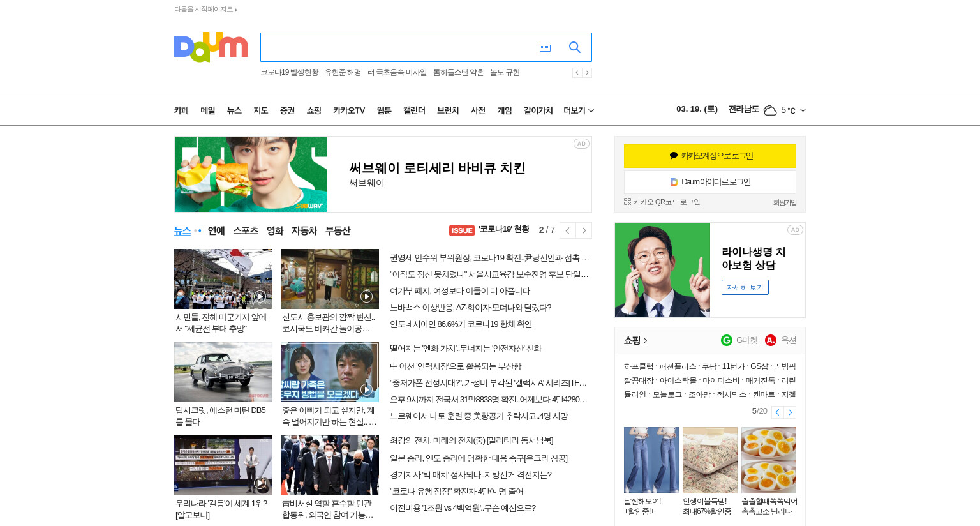Screen dimensions: 980x526
Task: Switch to the 스포츠 news tab
Action: 246,230
